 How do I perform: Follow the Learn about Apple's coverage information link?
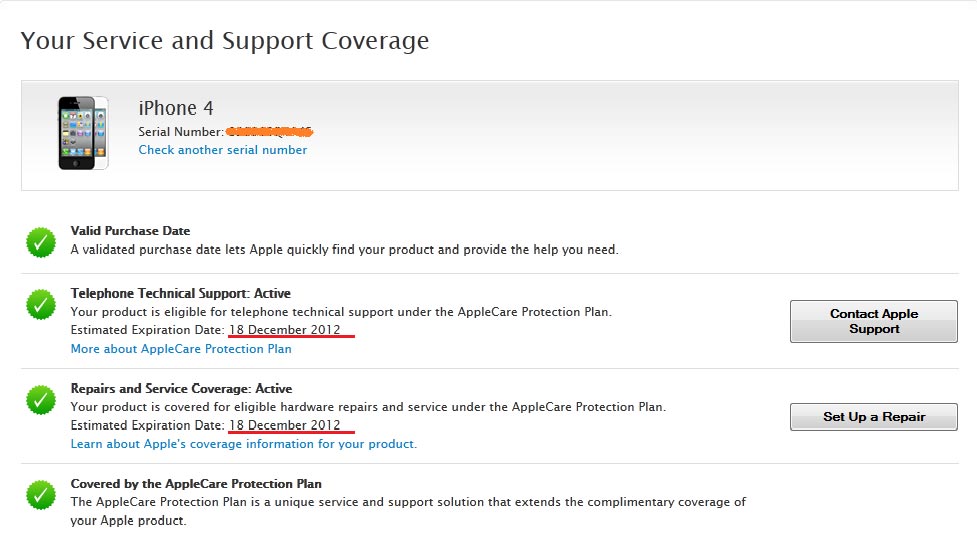[244, 444]
